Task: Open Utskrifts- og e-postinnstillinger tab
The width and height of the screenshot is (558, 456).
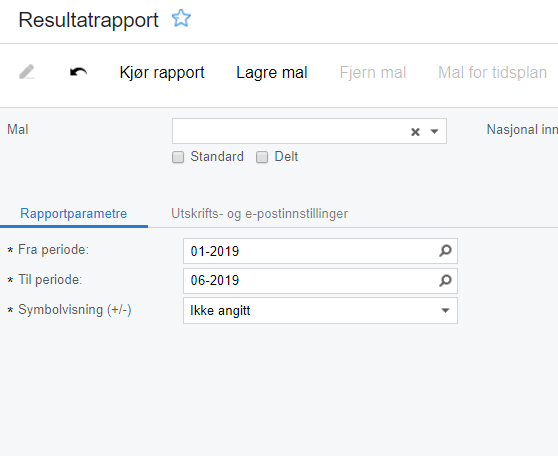Action: point(259,214)
